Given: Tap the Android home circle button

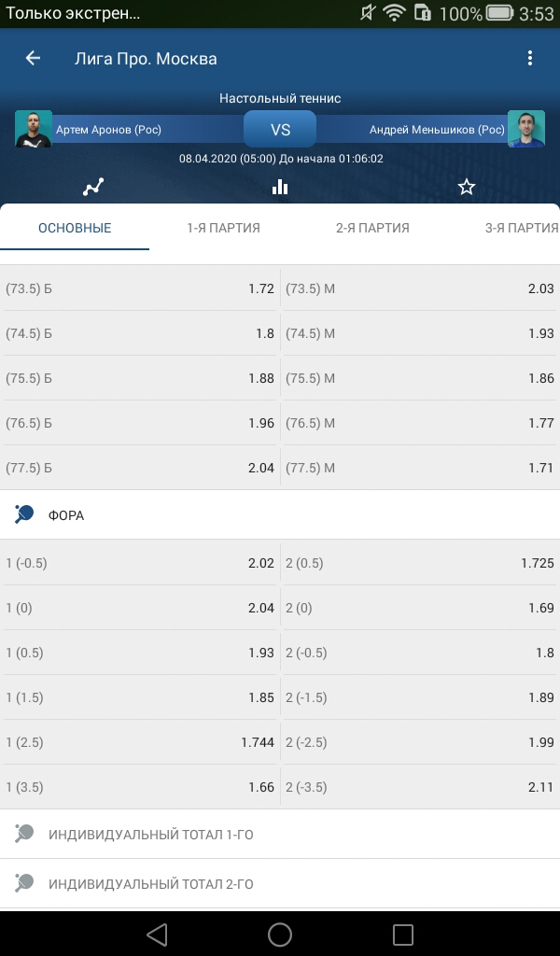Looking at the screenshot, I should pos(280,934).
